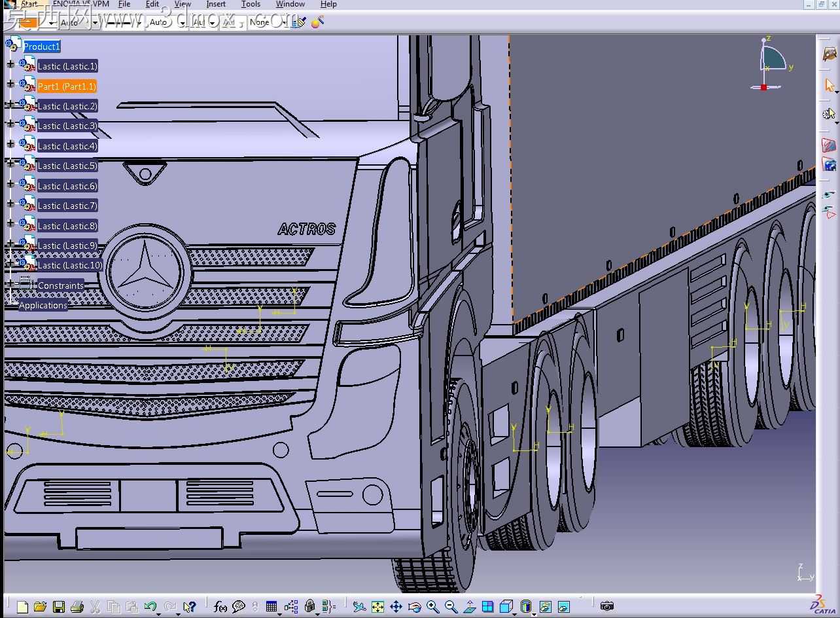Viewport: 840px width, 618px height.
Task: Save with the floppy disk icon
Action: click(x=59, y=607)
